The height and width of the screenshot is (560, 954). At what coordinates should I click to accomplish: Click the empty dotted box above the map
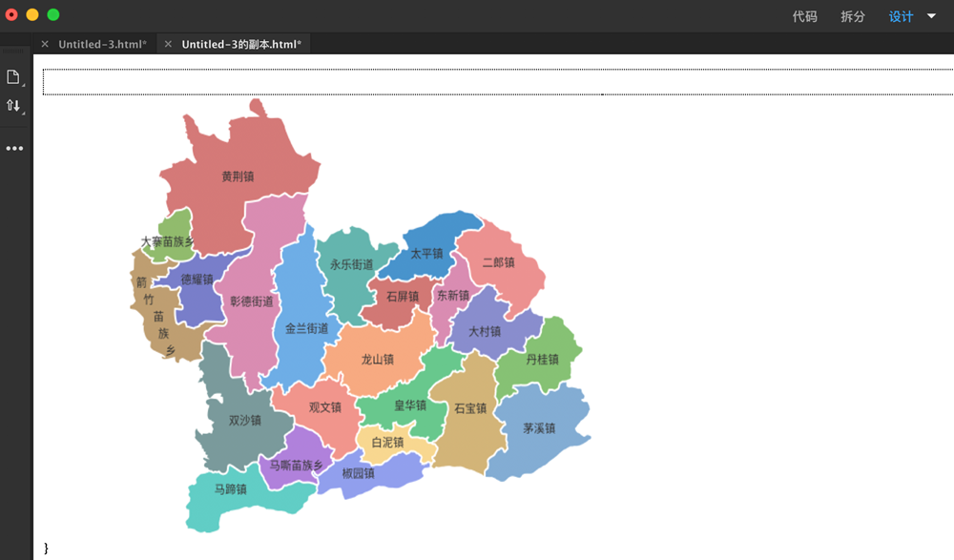click(496, 82)
